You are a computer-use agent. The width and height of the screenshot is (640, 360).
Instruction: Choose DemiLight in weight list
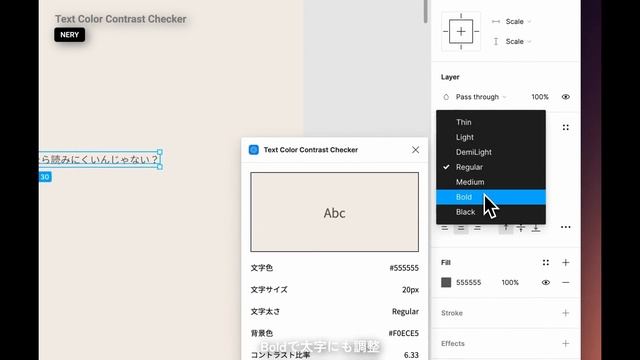coord(491,152)
